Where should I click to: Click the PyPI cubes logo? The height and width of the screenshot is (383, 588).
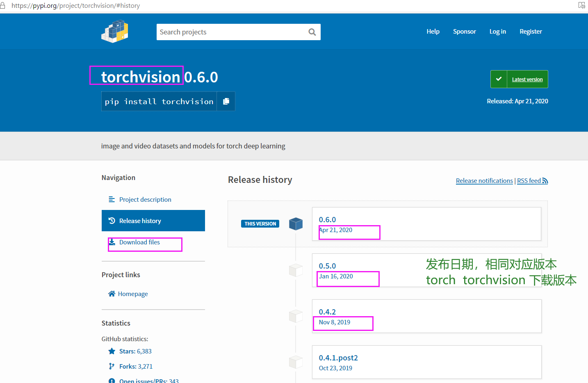tap(115, 31)
